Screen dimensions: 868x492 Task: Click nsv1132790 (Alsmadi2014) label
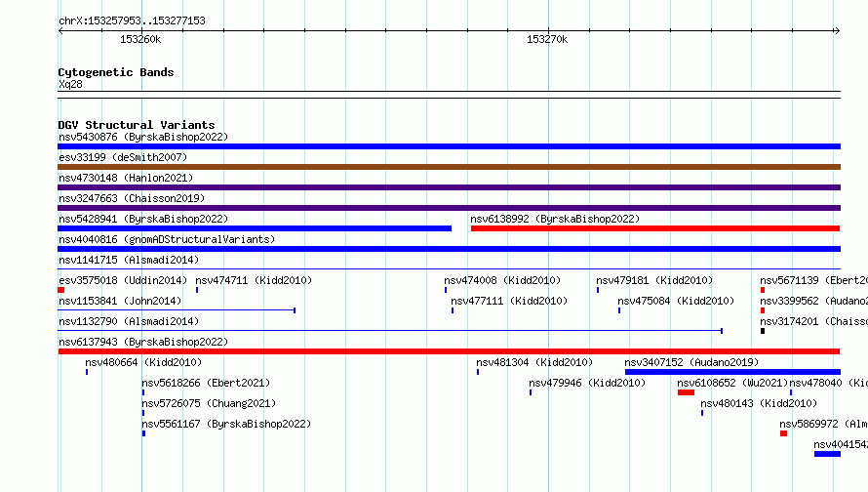pyautogui.click(x=129, y=321)
